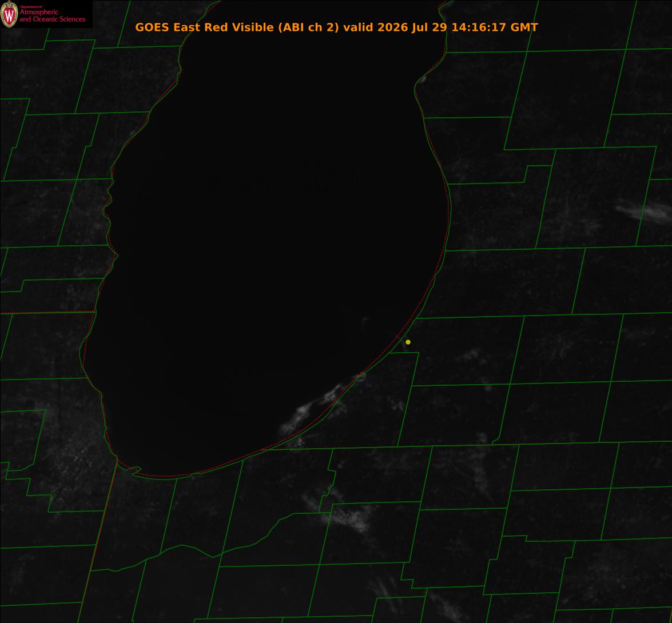Click the yellow dot marker near the lakeshore
Screen dimensions: 672x623
click(x=408, y=342)
